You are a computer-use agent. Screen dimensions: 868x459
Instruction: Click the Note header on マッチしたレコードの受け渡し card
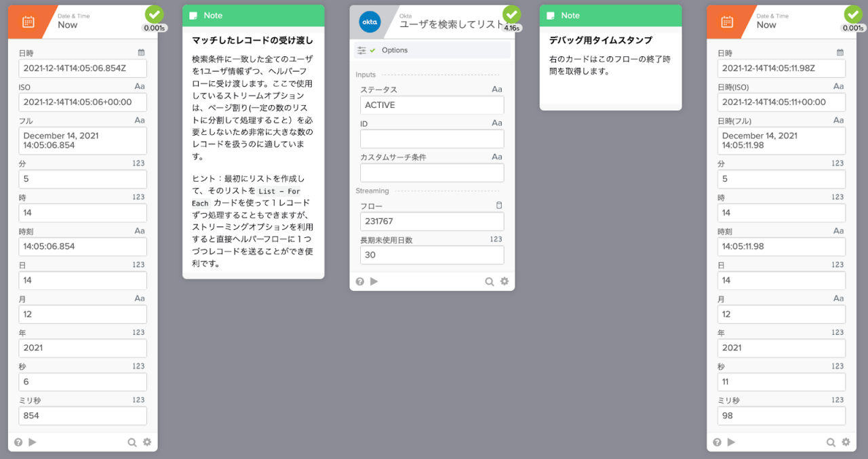coord(253,15)
